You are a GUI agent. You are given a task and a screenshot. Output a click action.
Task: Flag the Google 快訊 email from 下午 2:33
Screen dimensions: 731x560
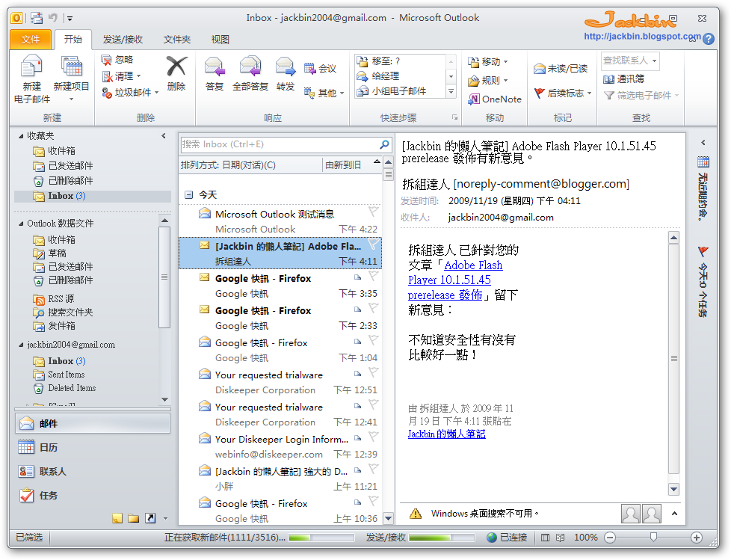[373, 308]
